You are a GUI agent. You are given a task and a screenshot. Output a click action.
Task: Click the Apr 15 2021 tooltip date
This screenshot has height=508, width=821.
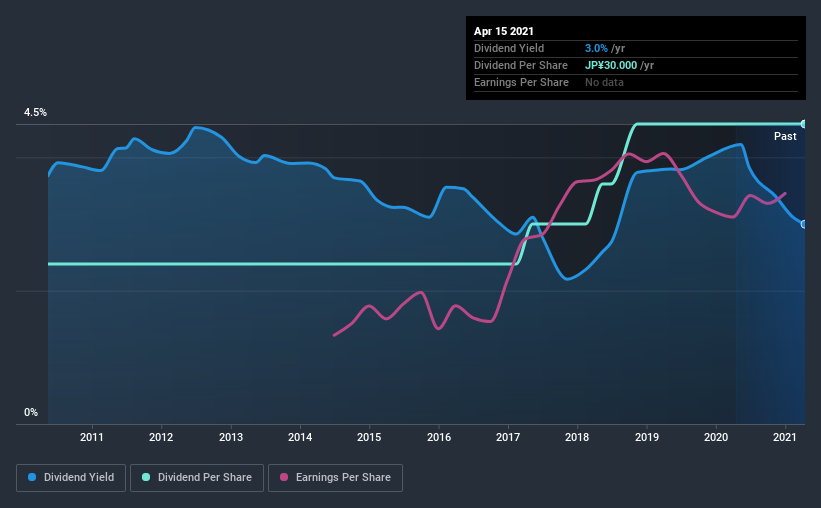pos(504,31)
